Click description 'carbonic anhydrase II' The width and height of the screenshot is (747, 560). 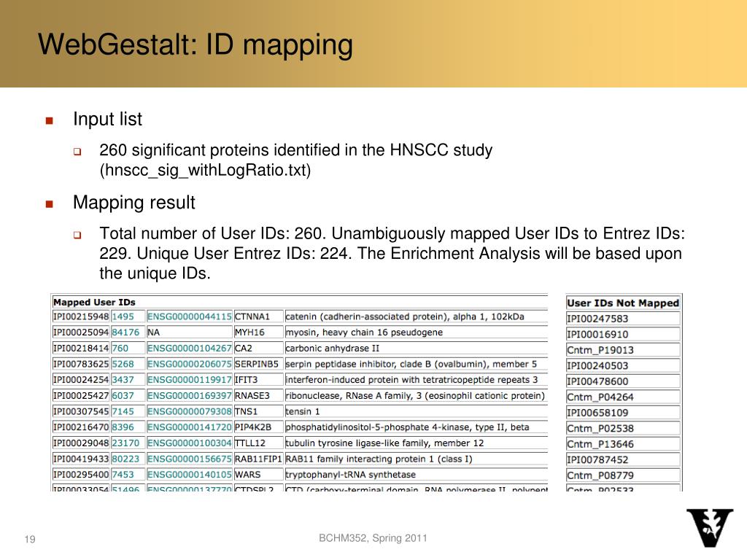tap(333, 348)
